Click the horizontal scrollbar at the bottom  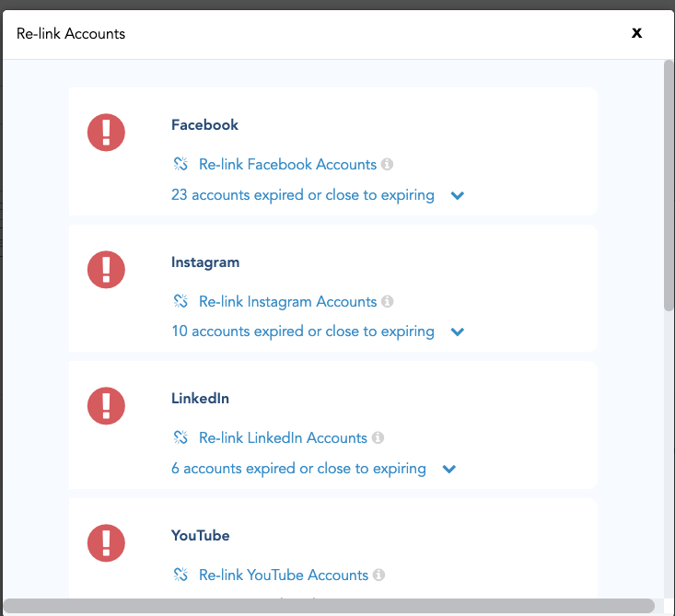coord(330,606)
